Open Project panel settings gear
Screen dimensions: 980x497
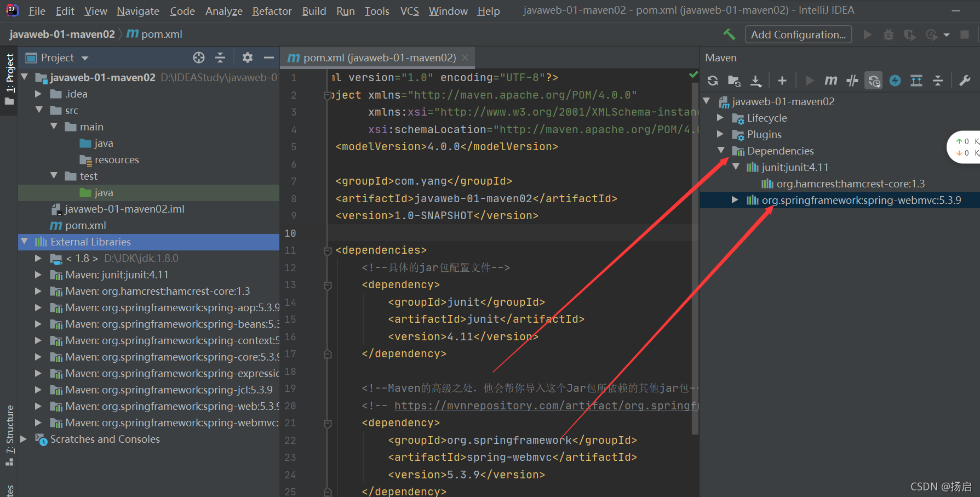[x=248, y=58]
